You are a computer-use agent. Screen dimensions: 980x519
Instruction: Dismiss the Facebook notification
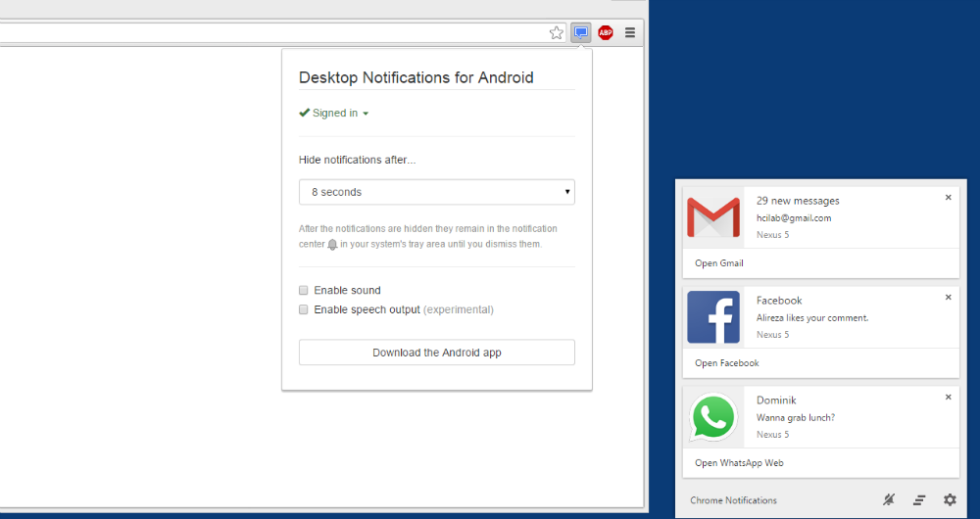coord(948,298)
